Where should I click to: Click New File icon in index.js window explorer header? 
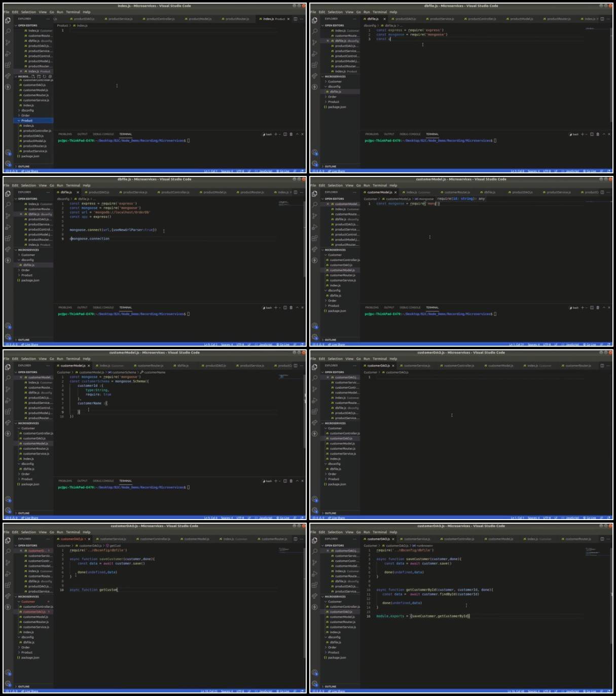click(33, 77)
